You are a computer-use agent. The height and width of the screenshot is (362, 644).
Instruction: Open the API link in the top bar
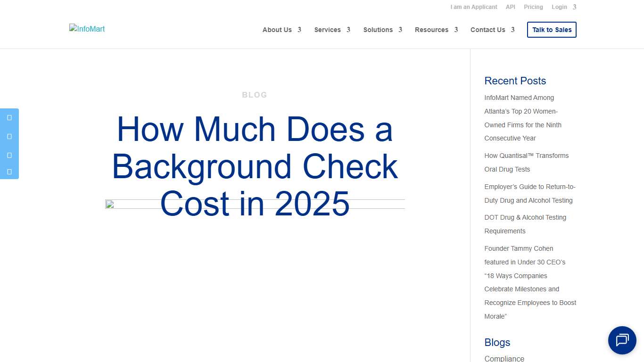coord(510,7)
